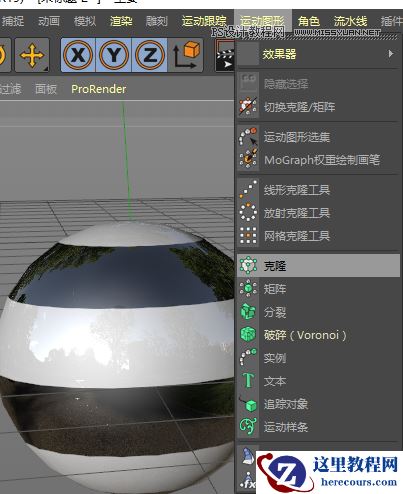Open the 流水线 menu
Viewport: 403px width, 494px height.
pyautogui.click(x=350, y=21)
